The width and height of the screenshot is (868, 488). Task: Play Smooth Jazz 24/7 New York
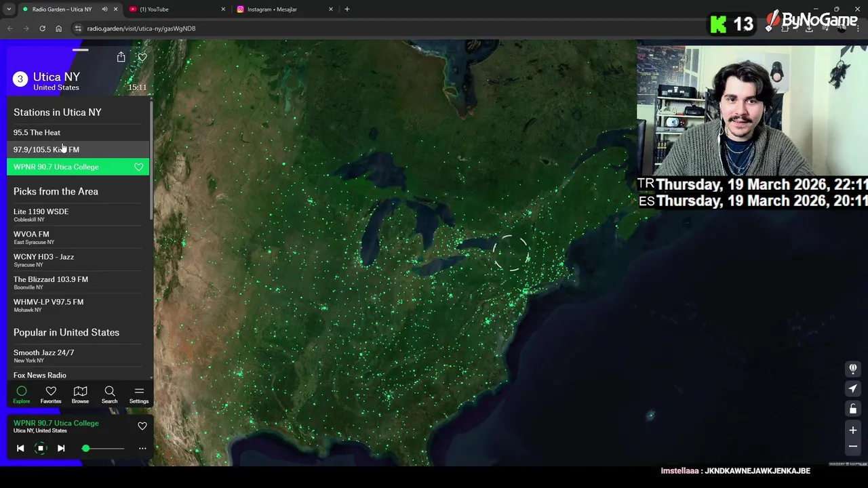click(78, 356)
